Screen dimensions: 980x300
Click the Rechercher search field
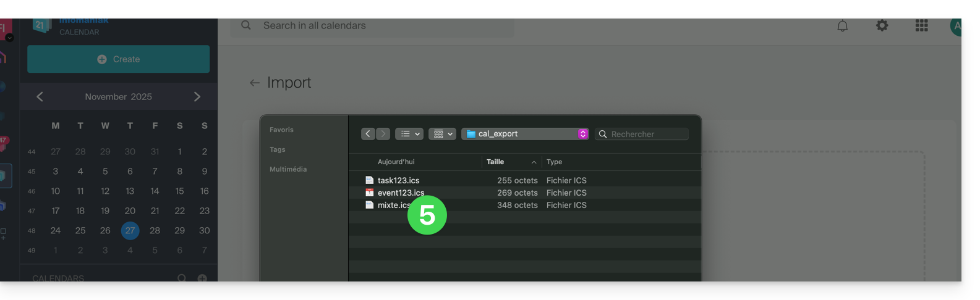click(642, 134)
